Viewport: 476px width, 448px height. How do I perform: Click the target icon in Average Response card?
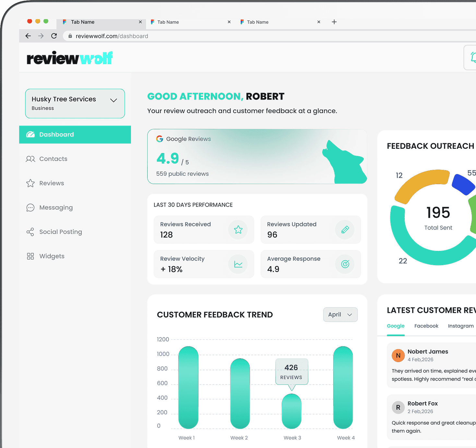pos(345,264)
